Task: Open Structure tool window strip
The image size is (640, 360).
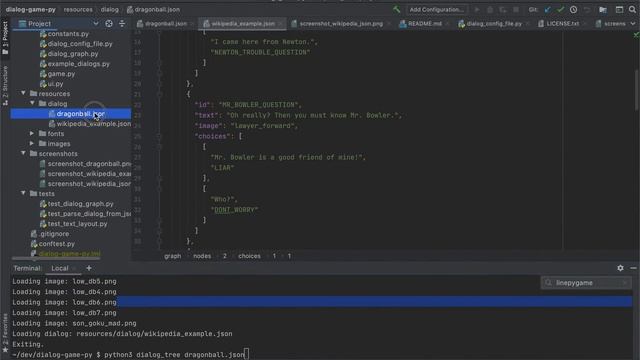Action: pos(5,86)
